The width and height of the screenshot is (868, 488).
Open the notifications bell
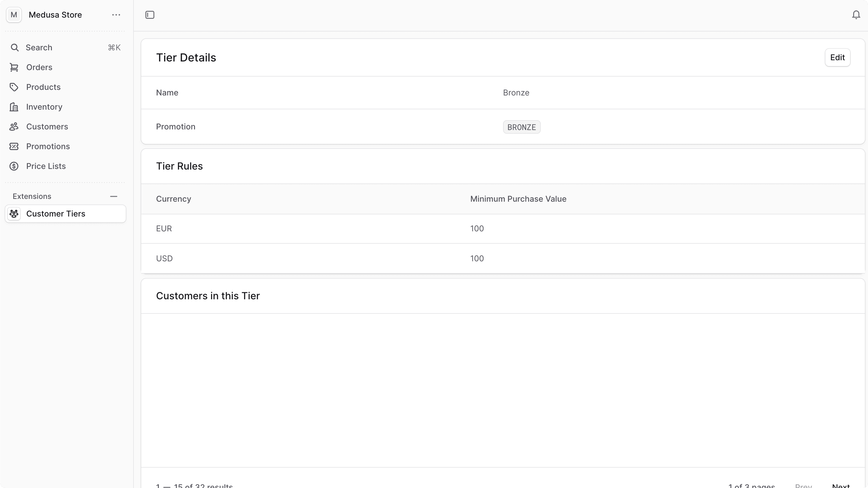(855, 15)
